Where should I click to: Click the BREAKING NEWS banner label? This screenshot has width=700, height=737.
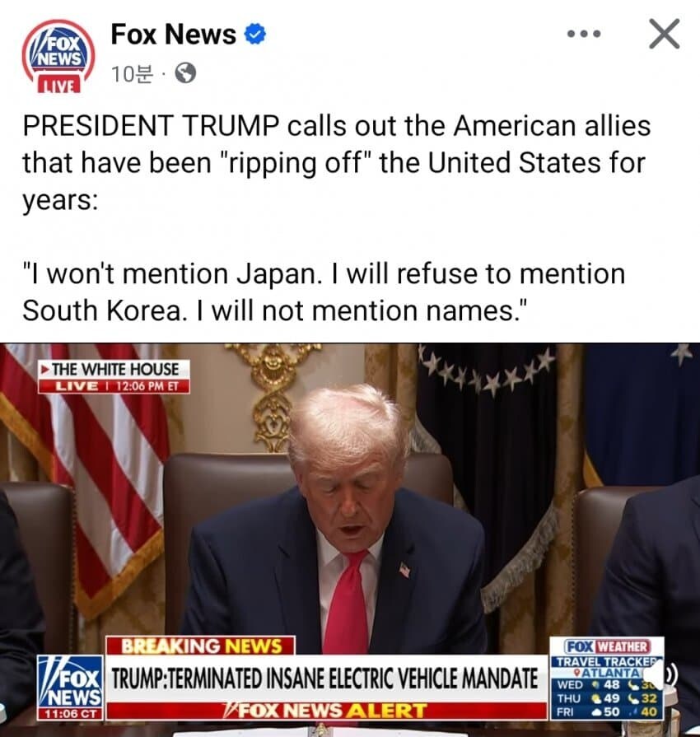[x=201, y=646]
